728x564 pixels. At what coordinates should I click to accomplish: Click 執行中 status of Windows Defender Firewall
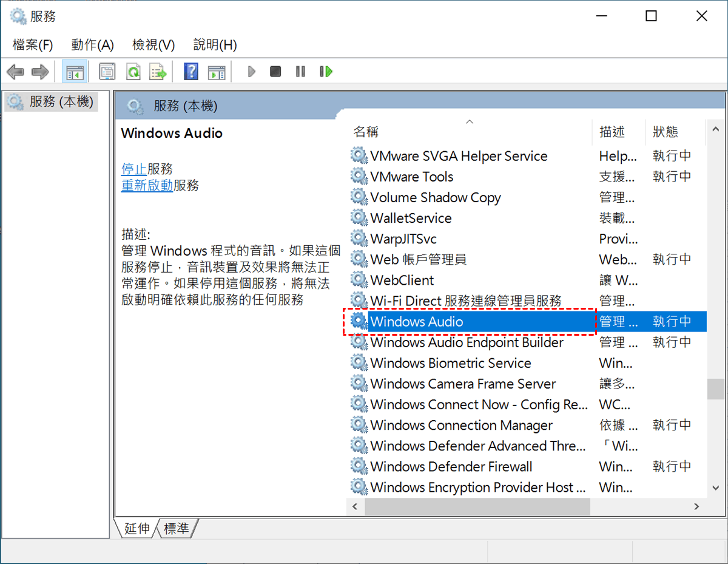click(672, 466)
